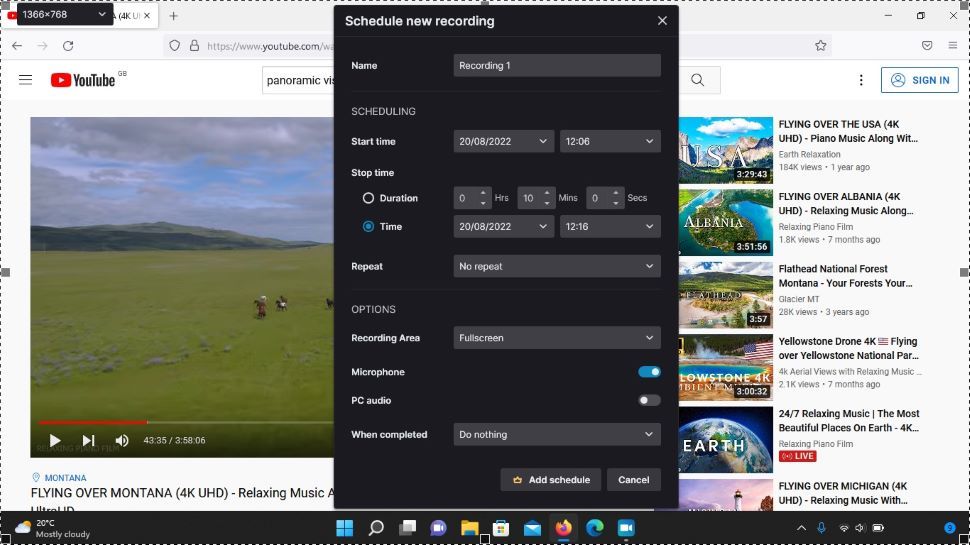Open the Pocket save icon in Firefox
Viewport: 970px width, 545px height.
[x=927, y=46]
